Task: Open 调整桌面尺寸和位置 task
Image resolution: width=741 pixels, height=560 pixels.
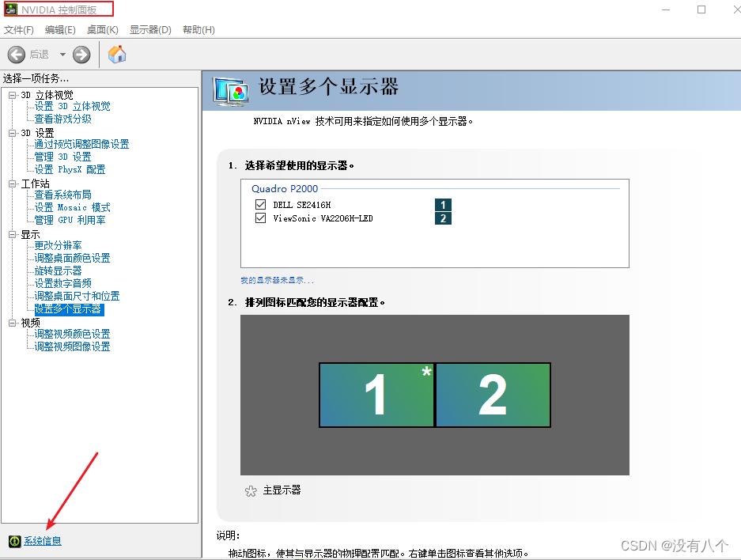Action: [x=77, y=296]
